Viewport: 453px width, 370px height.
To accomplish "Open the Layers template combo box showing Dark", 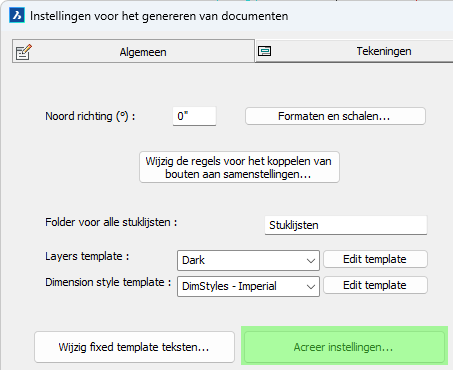I will pos(248,260).
